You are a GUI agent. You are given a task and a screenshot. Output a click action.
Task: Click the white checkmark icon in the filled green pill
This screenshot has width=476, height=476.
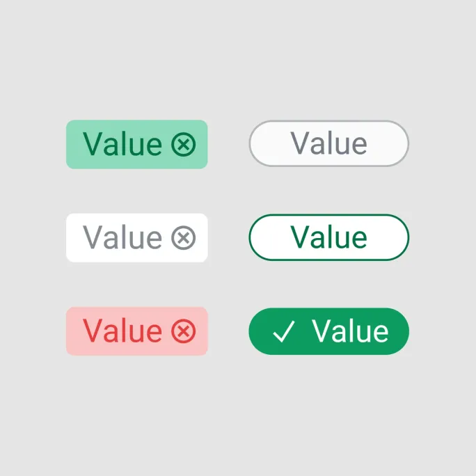(284, 331)
